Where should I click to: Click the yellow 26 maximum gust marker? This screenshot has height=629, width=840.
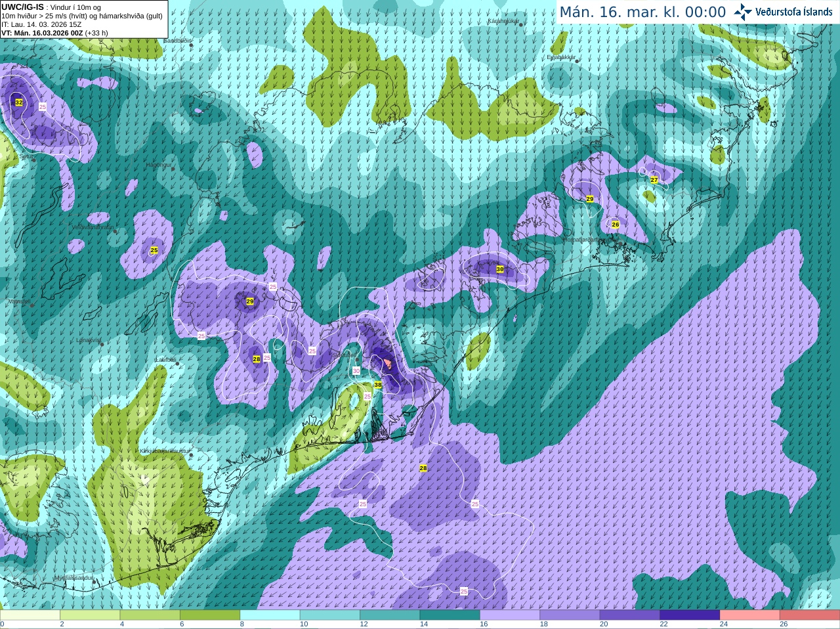(x=616, y=225)
